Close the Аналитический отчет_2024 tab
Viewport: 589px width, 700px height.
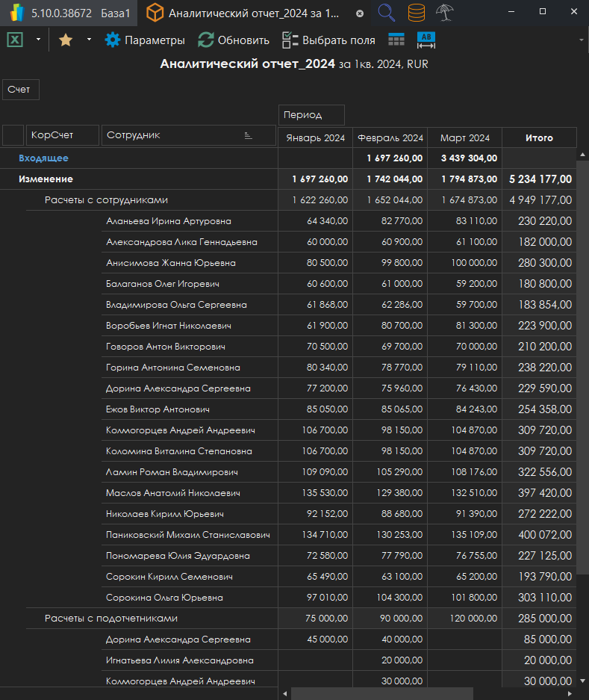(x=360, y=13)
